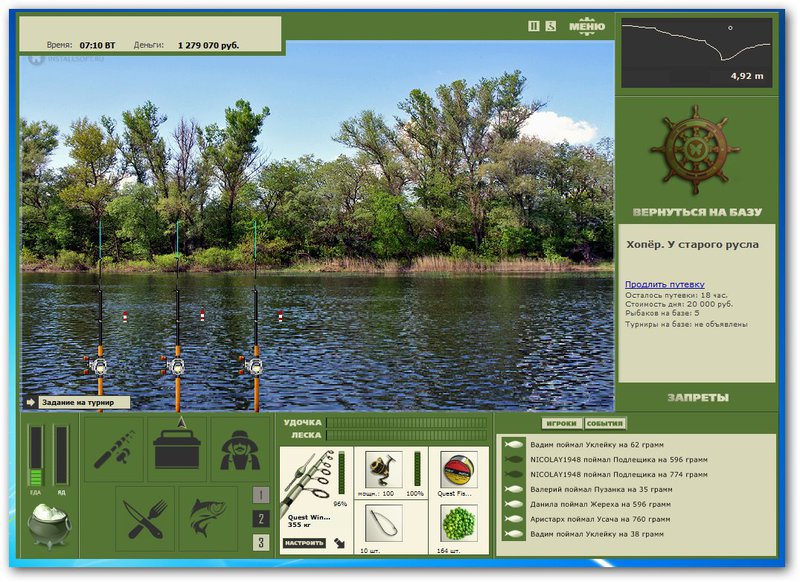Select the green peas bait slot

click(x=459, y=523)
